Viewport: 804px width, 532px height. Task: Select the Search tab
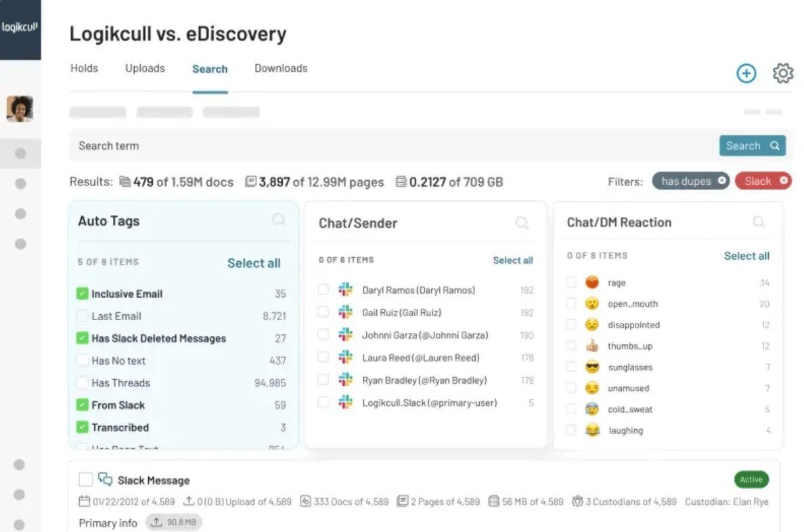210,69
